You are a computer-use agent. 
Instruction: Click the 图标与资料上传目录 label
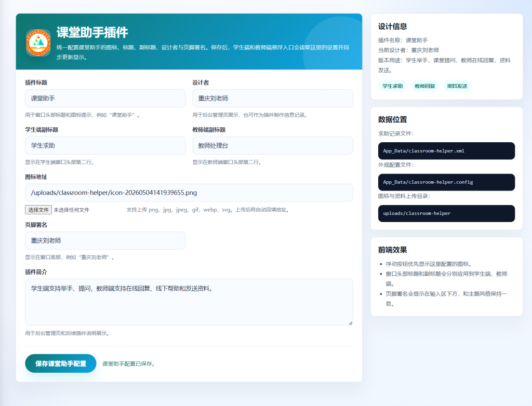[404, 196]
